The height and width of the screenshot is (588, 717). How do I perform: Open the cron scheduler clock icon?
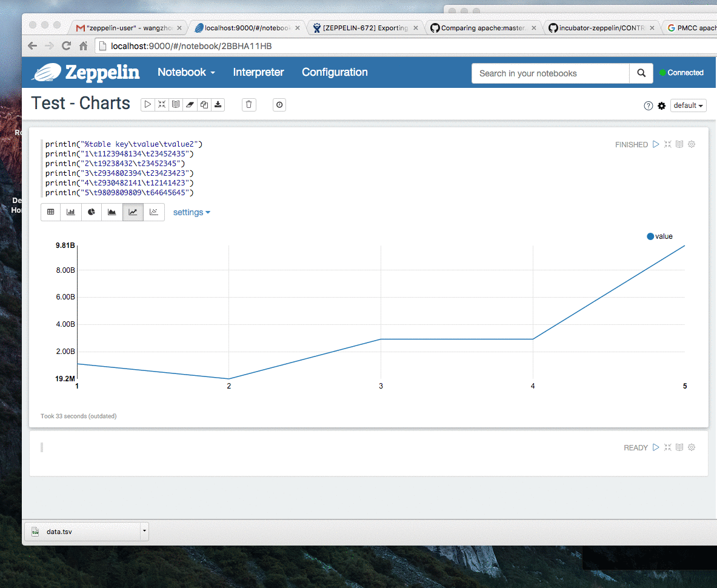point(279,105)
